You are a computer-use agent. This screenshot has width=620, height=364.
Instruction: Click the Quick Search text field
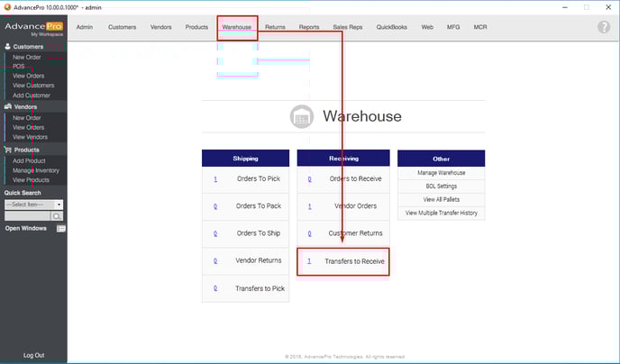coord(27,216)
